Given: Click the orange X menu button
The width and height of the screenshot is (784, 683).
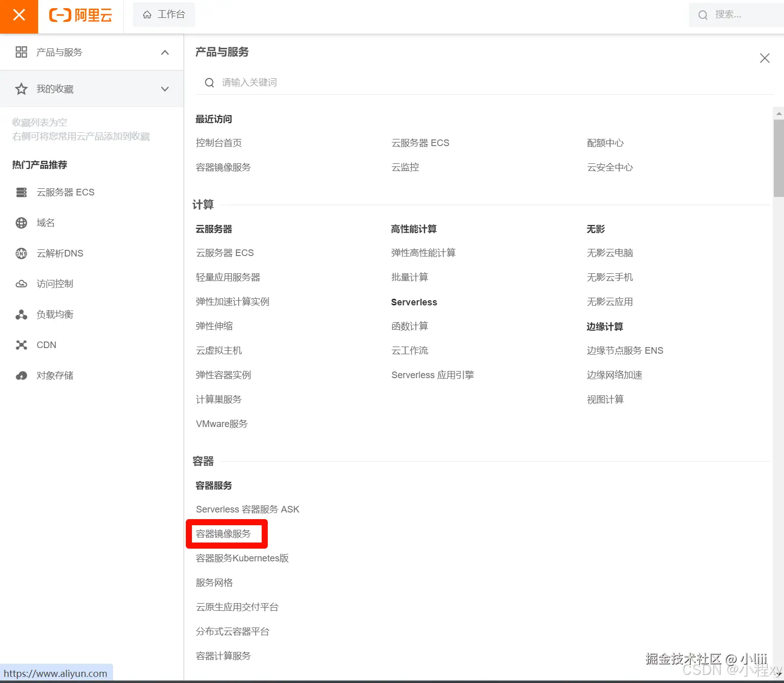Looking at the screenshot, I should pyautogui.click(x=19, y=15).
